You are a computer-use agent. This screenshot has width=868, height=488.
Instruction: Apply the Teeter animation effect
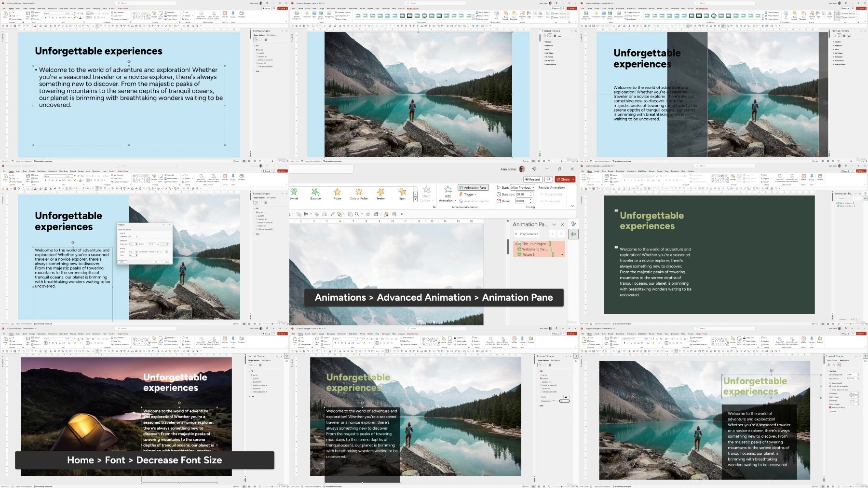click(x=380, y=194)
